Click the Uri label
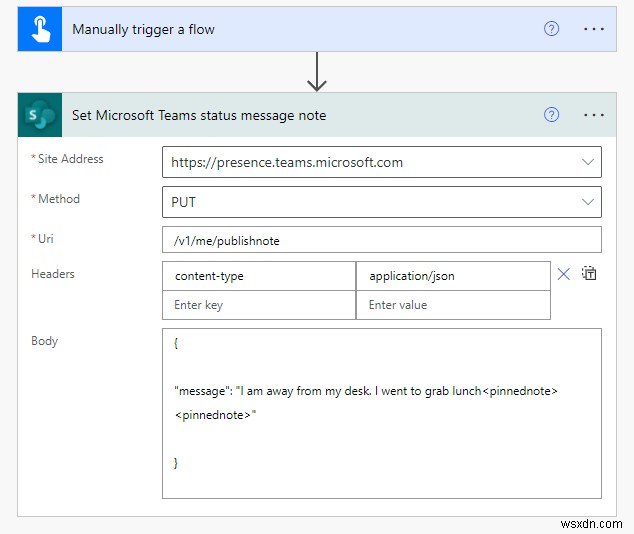Image resolution: width=634 pixels, height=534 pixels. click(46, 239)
